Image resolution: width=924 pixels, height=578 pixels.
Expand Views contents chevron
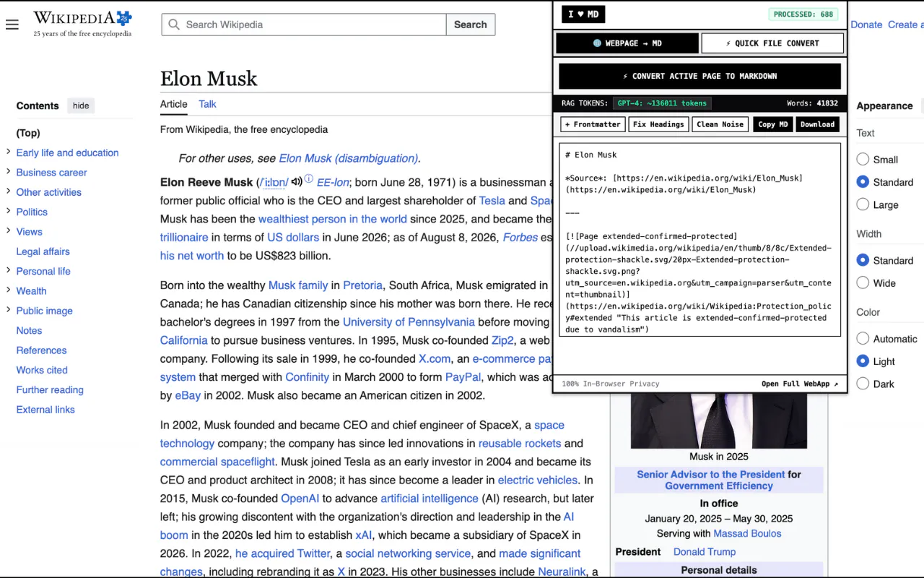point(8,231)
